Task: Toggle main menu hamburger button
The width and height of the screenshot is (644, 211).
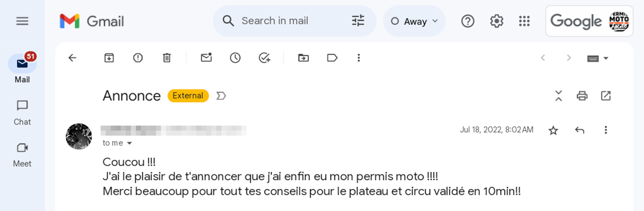Action: [x=22, y=21]
